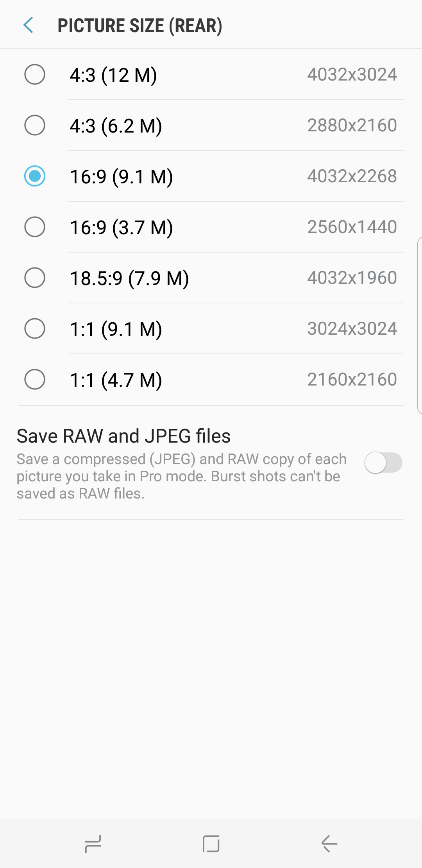Image resolution: width=422 pixels, height=868 pixels.
Task: Click the Picture Size (Rear) title
Action: [x=140, y=26]
